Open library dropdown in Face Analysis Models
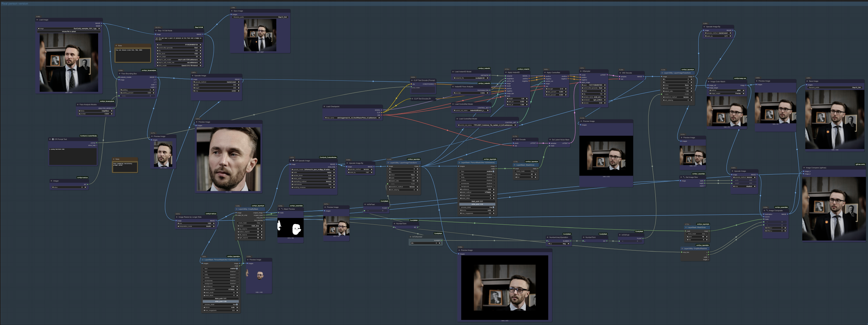This screenshot has width=868, height=325. (x=96, y=111)
